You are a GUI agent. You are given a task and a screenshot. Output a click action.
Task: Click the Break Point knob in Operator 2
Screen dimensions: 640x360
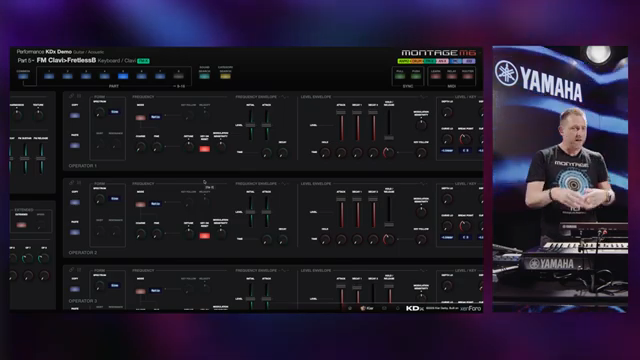pos(465,226)
